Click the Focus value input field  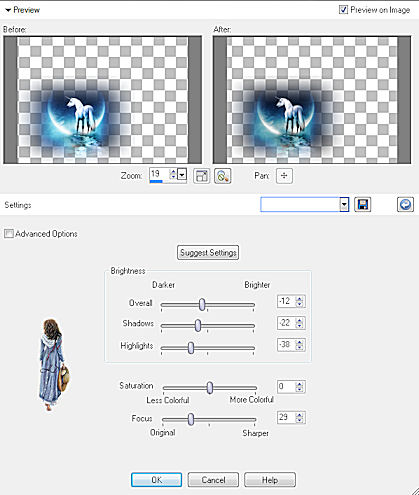point(287,417)
